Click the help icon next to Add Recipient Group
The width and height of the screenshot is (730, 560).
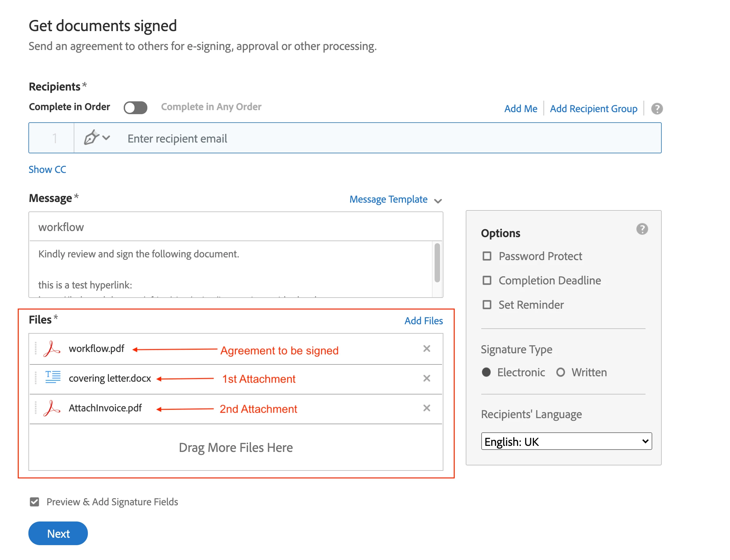point(657,109)
